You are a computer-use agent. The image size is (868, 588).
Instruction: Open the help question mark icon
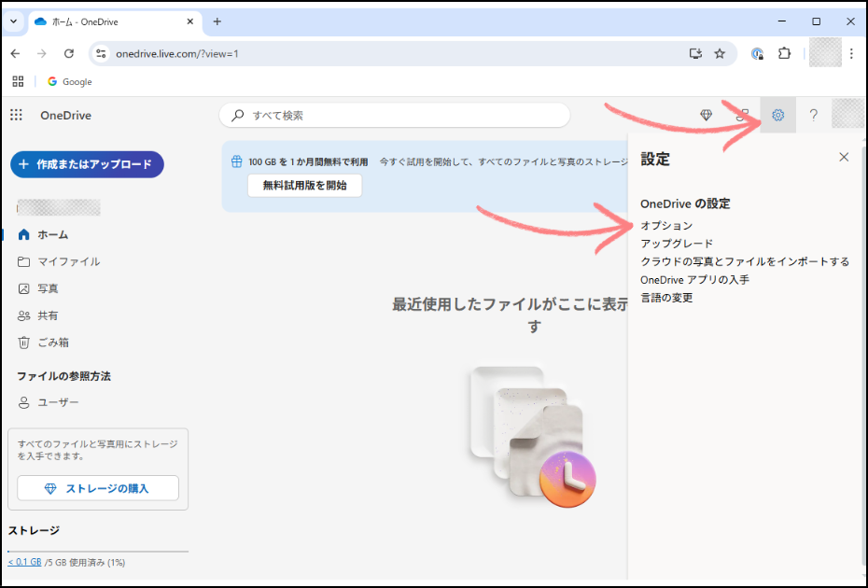[x=813, y=115]
